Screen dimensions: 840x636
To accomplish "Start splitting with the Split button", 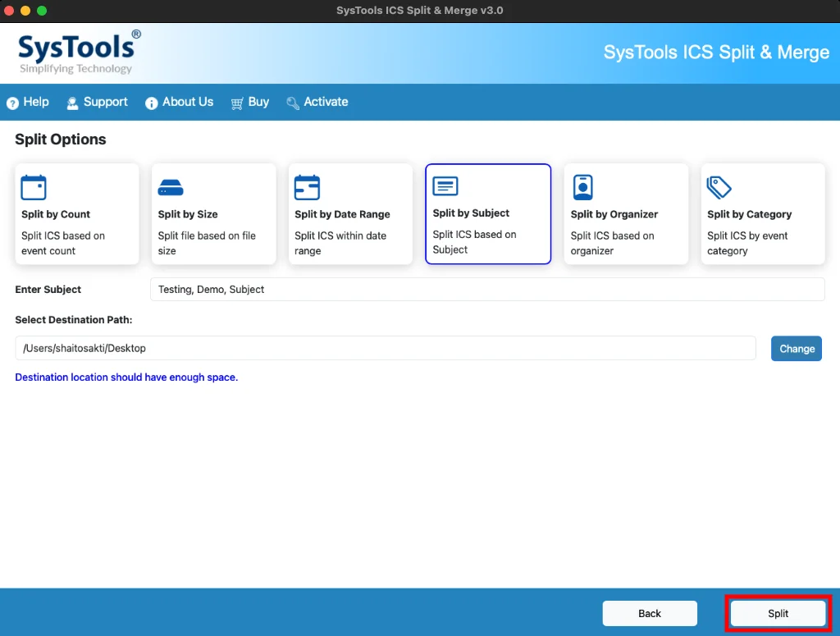I will pyautogui.click(x=778, y=614).
